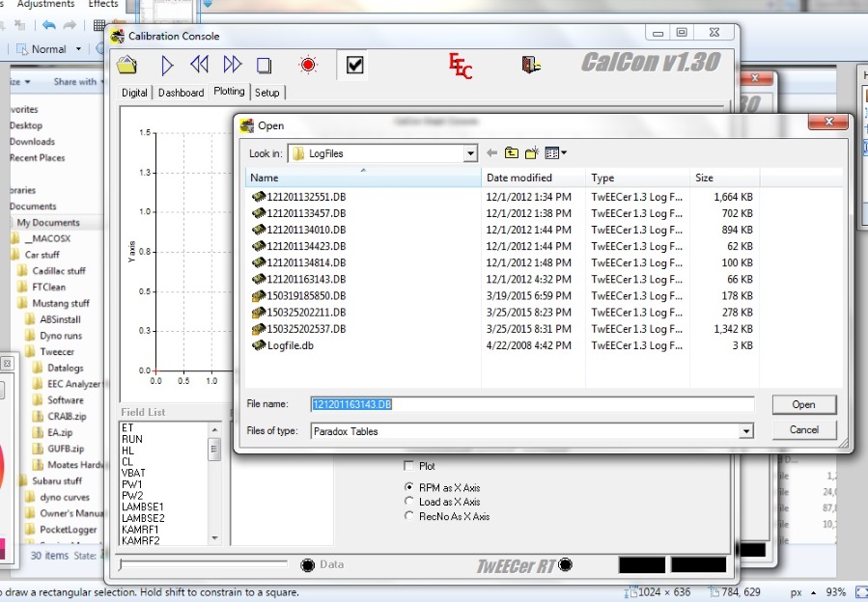Select file 150325202211.DB in the list
Viewport: 868px width, 602px height.
[306, 312]
